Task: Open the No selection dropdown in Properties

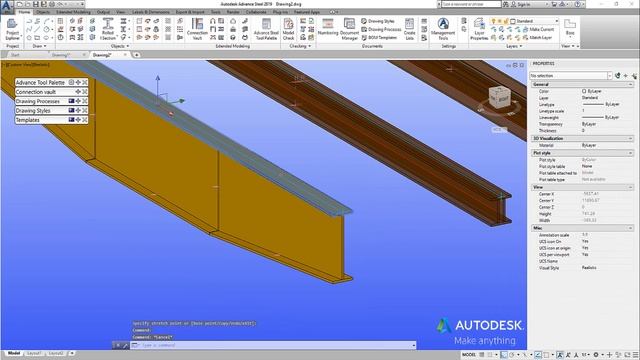Action: 571,76
